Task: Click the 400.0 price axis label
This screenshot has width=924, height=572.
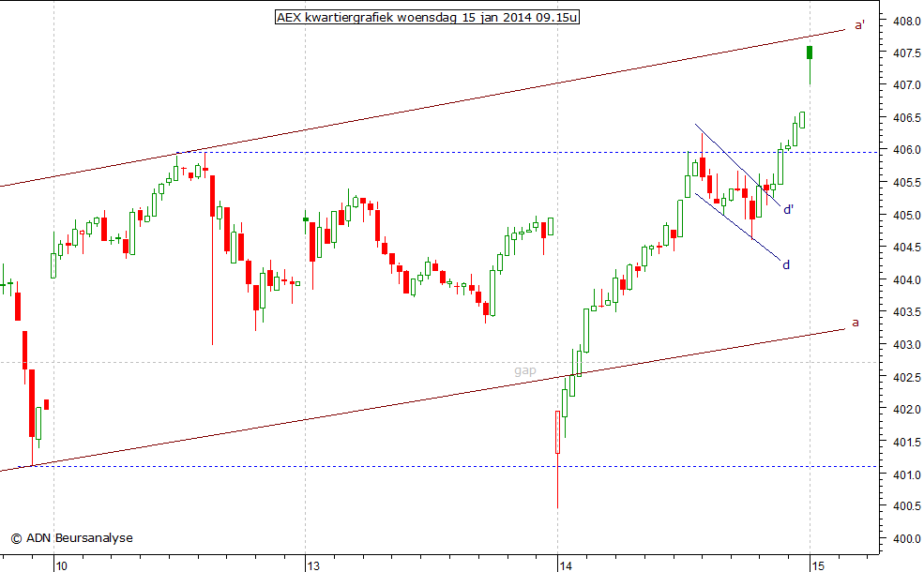Action: [906, 539]
